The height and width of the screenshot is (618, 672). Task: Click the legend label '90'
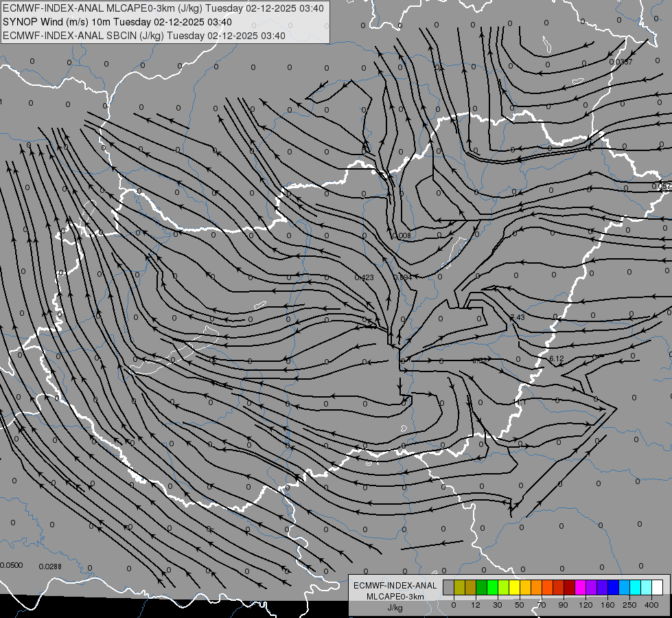tap(563, 605)
